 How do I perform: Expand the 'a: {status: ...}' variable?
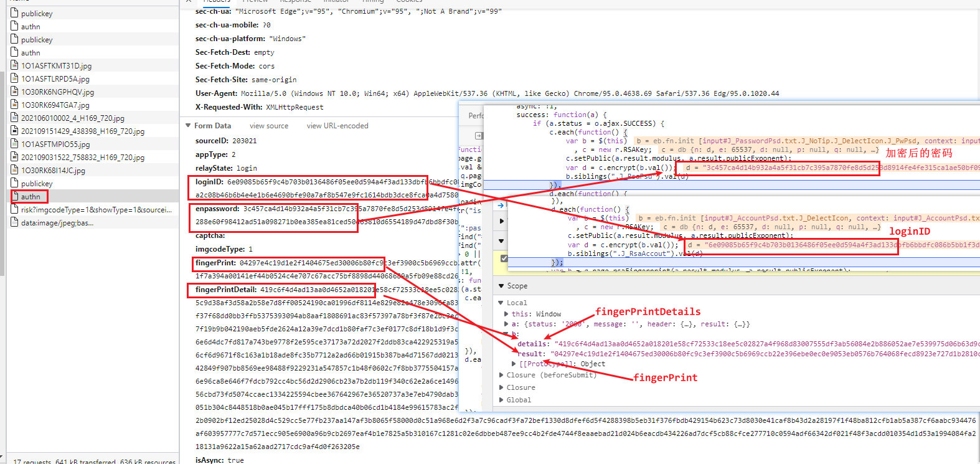coord(506,324)
